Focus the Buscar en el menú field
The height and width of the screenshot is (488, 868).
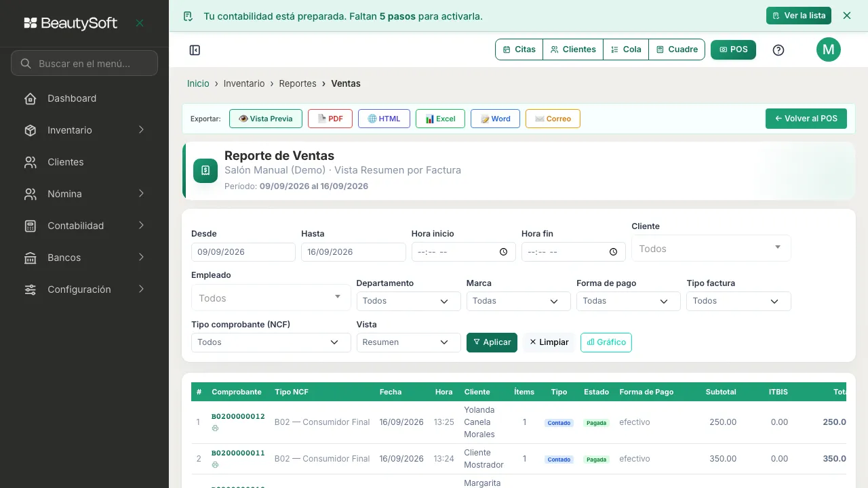[84, 63]
